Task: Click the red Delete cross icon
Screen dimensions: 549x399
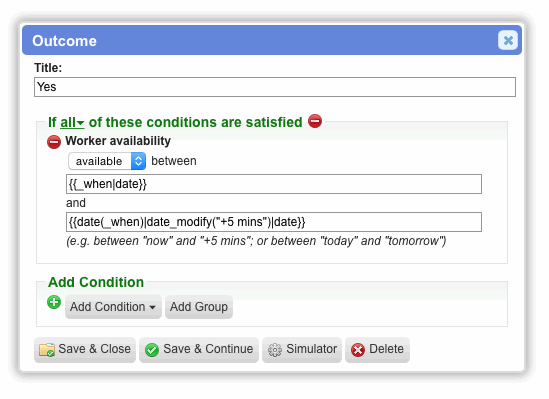Action: click(358, 350)
